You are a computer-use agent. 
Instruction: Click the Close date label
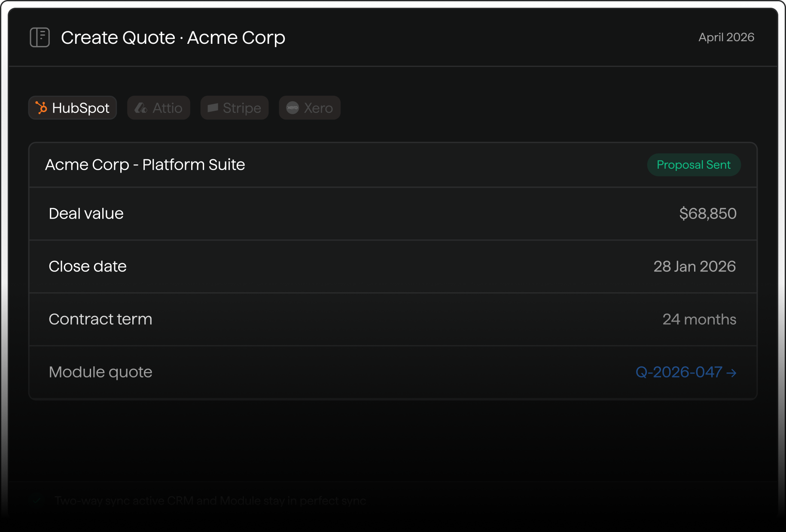(x=88, y=266)
